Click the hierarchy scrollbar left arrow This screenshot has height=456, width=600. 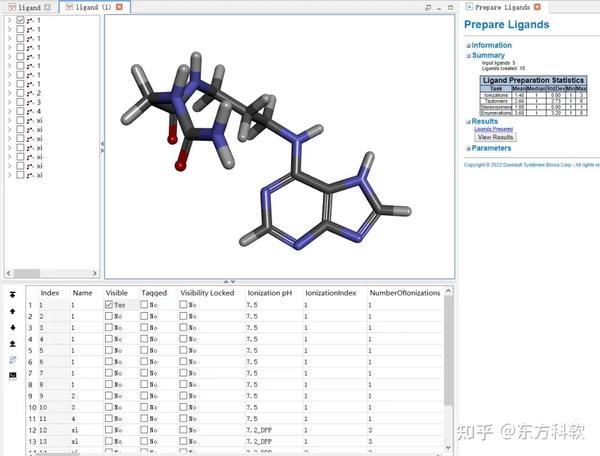click(x=9, y=273)
